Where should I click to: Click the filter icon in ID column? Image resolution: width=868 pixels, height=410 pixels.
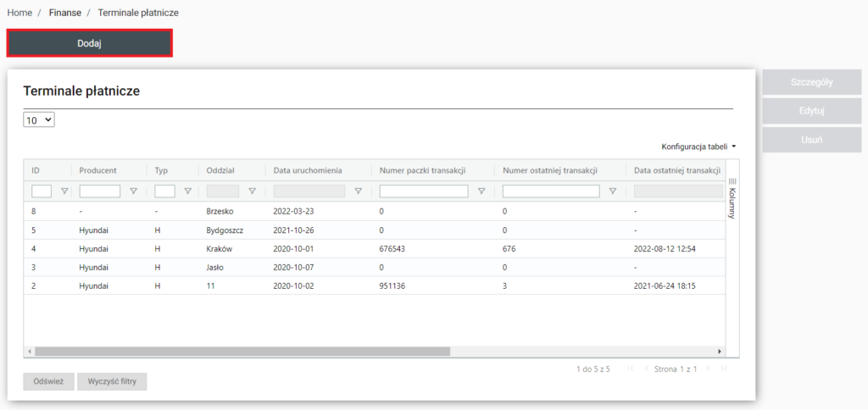[64, 191]
